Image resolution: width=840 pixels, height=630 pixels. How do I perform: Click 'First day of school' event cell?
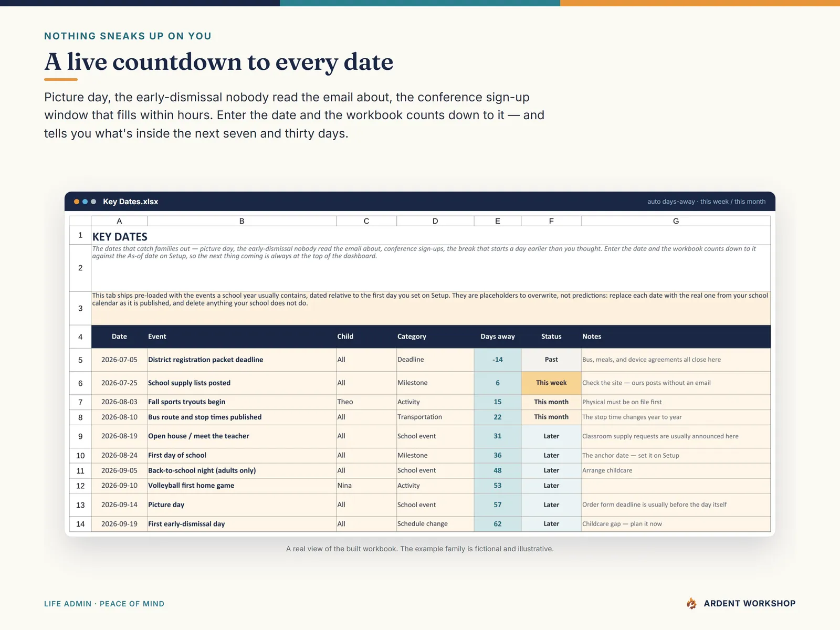pos(241,456)
